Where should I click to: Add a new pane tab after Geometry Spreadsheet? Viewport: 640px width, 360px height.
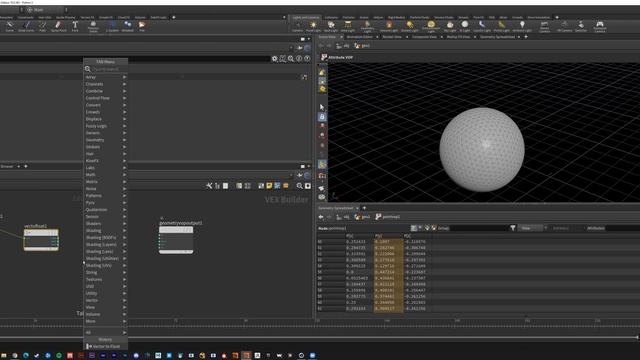(364, 208)
